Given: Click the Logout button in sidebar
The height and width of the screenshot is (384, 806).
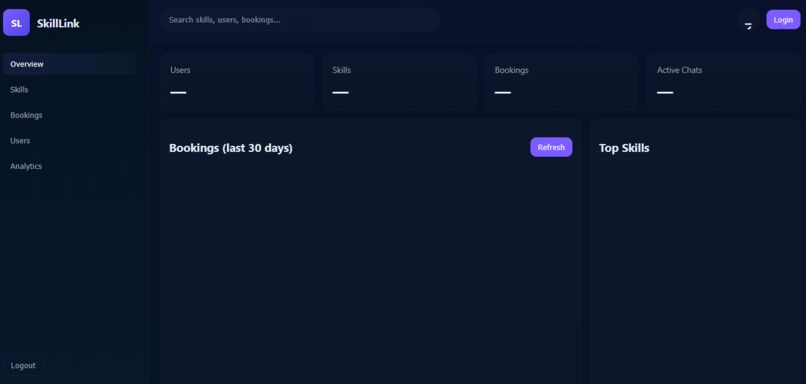Looking at the screenshot, I should tap(23, 365).
